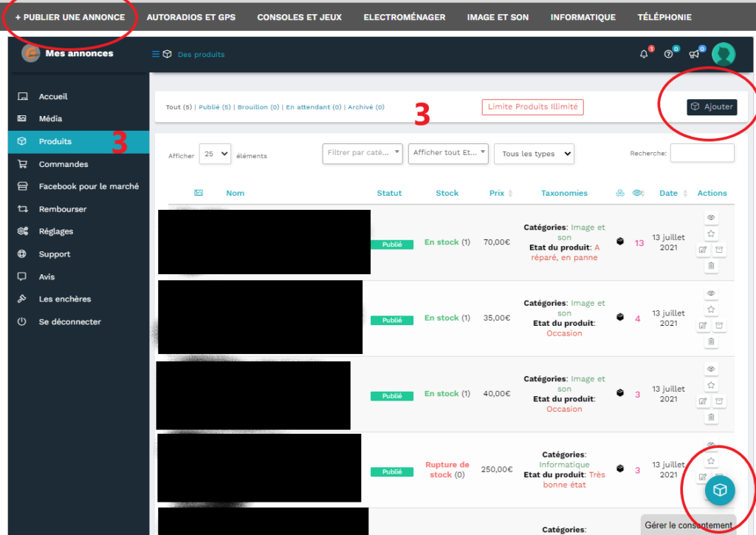Open the 25 elements per page dropdown
Viewport: 756px width, 535px height.
[x=215, y=154]
